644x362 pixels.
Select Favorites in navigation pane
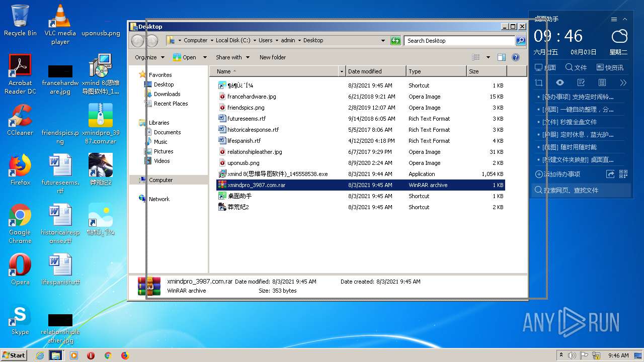point(160,75)
